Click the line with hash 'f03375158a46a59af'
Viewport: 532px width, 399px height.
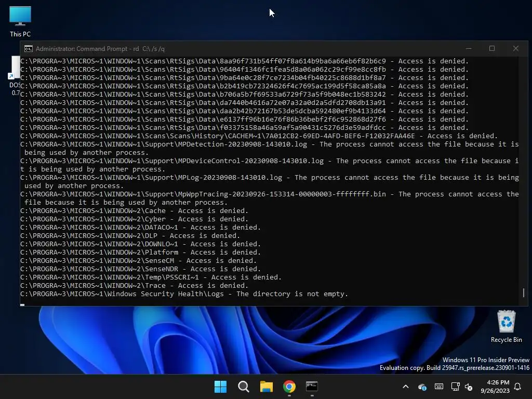click(244, 128)
